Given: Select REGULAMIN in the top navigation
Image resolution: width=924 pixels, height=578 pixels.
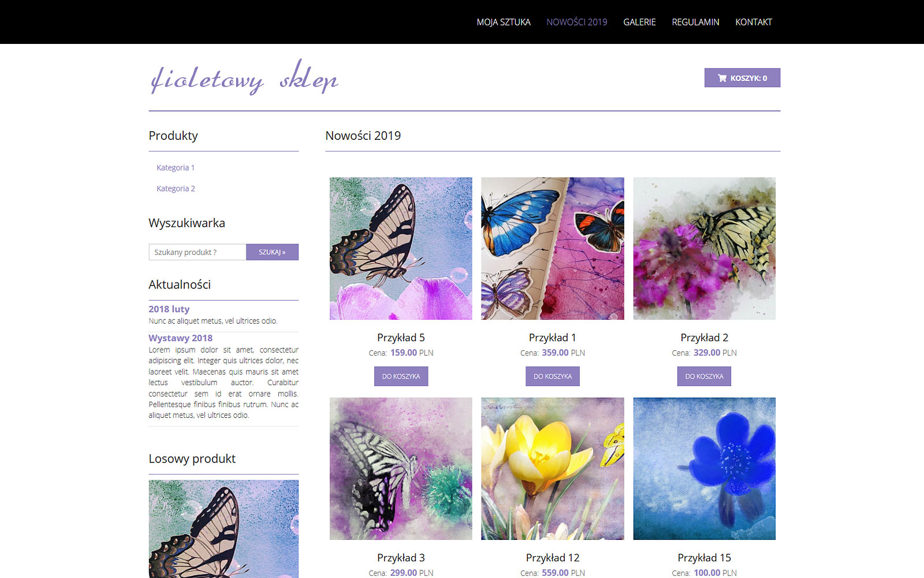Looking at the screenshot, I should [x=695, y=22].
